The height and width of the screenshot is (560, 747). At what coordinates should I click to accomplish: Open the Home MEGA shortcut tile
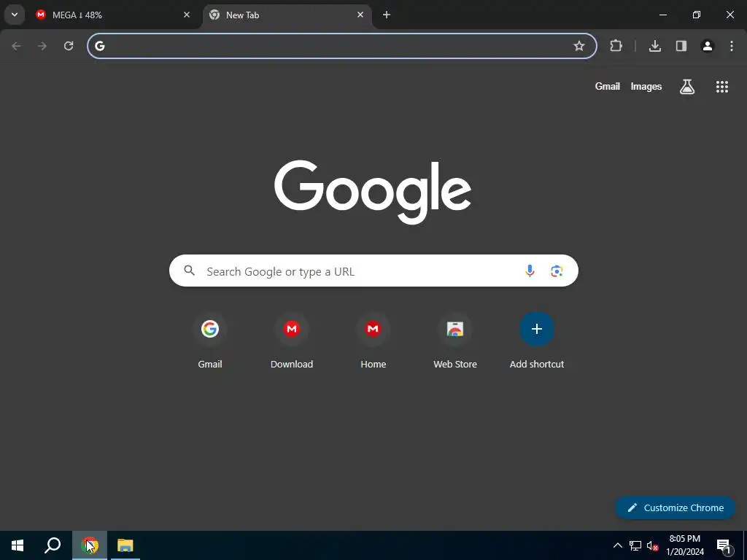(373, 341)
